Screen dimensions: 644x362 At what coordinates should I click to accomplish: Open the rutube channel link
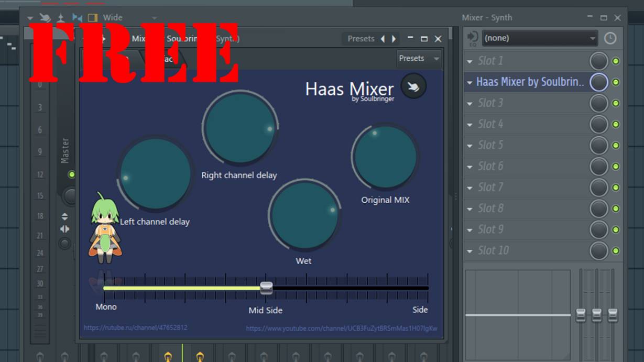coord(135,328)
